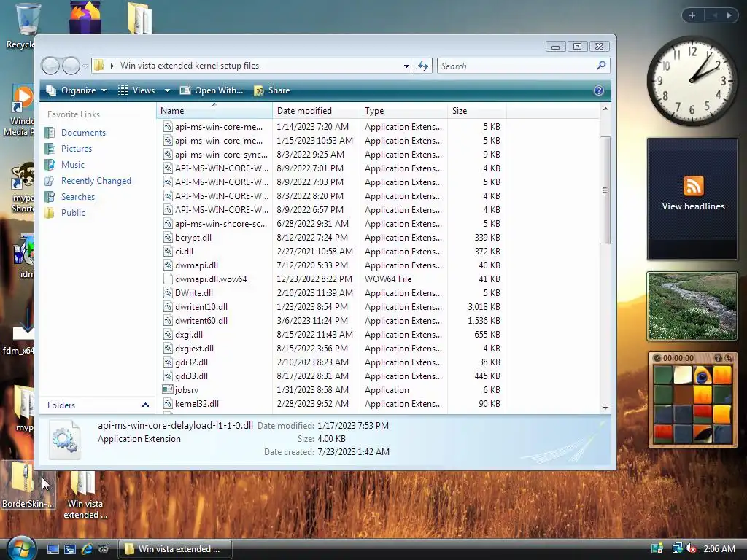The width and height of the screenshot is (747, 560).
Task: Select the bcrypt.dll file
Action: coord(193,238)
